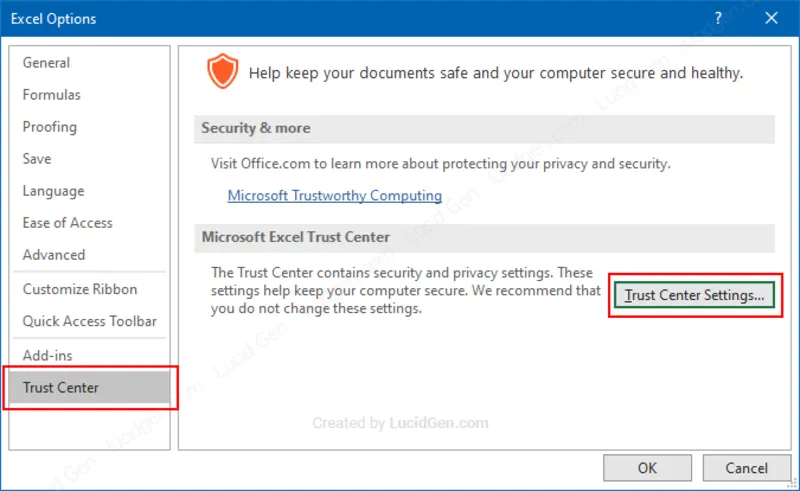Click the Trust Center Settings button
Viewport: 800px width, 491px height.
(x=694, y=295)
